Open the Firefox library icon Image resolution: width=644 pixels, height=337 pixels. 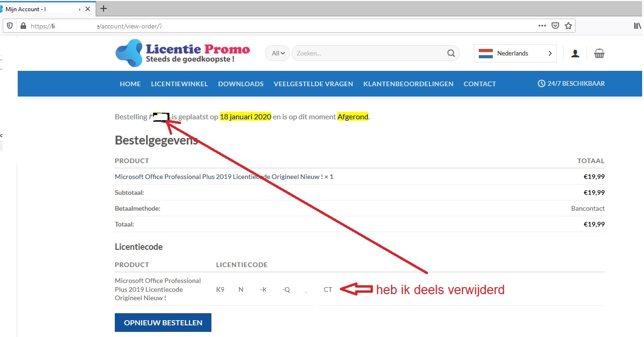pos(637,26)
